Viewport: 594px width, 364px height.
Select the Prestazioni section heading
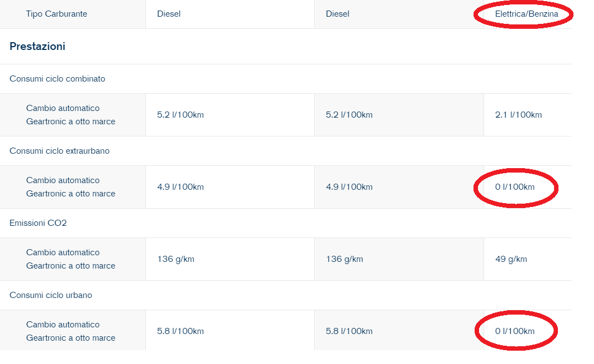[37, 46]
